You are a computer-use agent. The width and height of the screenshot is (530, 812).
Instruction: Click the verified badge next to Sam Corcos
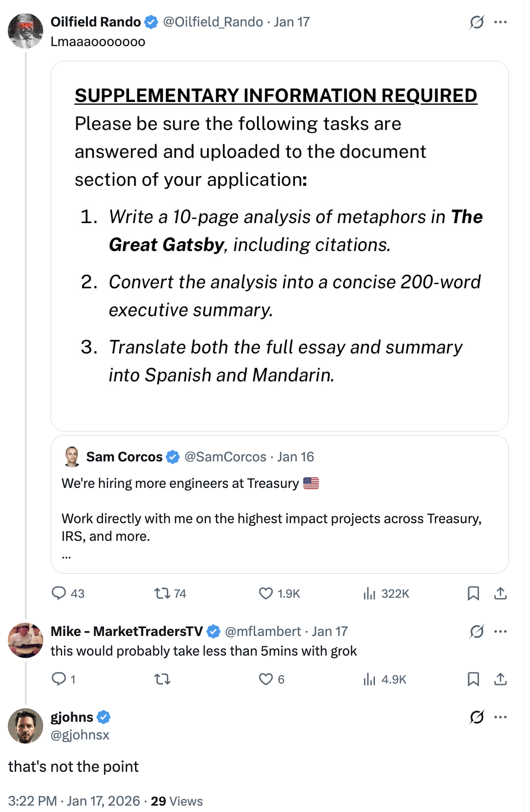(172, 457)
